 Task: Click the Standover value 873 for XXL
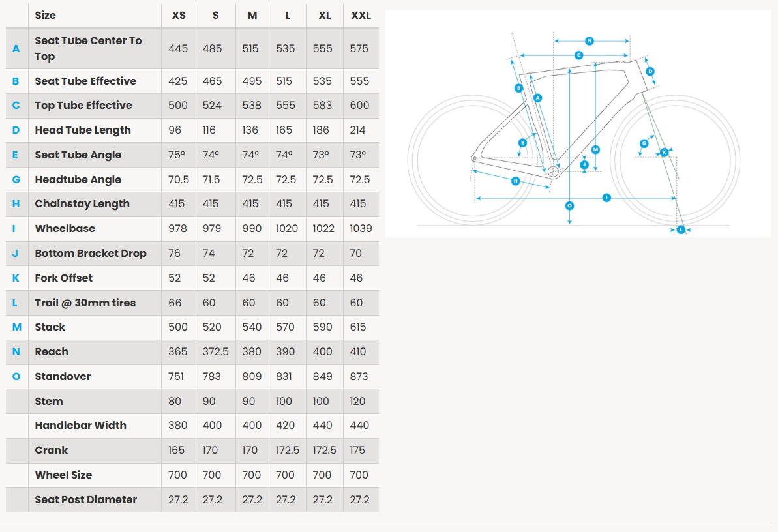point(359,376)
